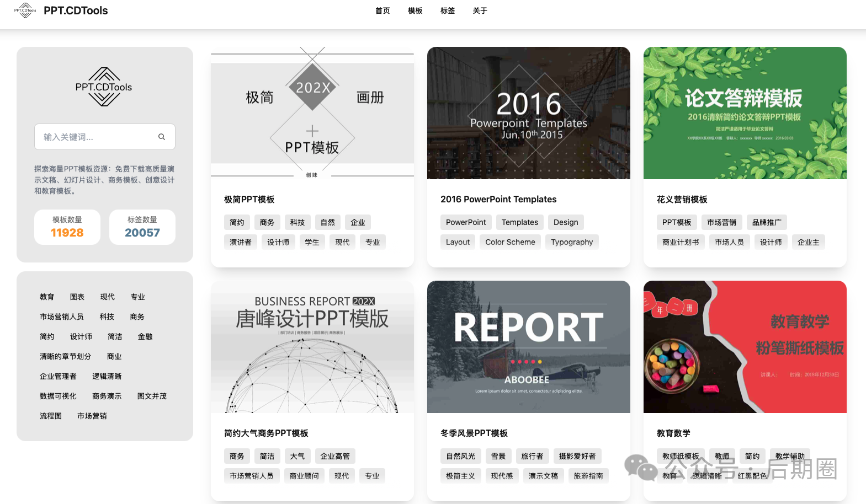The image size is (866, 504).
Task: Click the 模板数量 11928 stat card
Action: tap(67, 227)
